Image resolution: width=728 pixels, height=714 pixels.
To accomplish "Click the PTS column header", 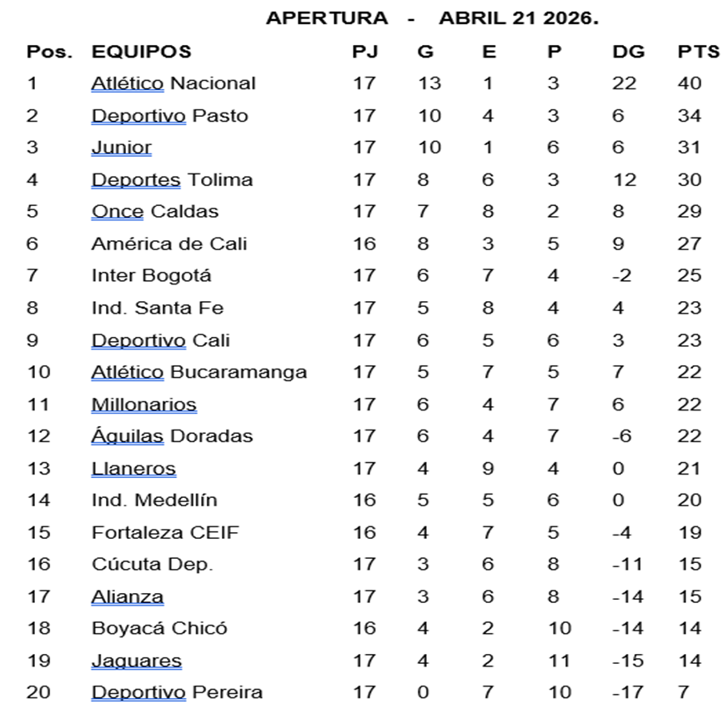I will click(698, 52).
